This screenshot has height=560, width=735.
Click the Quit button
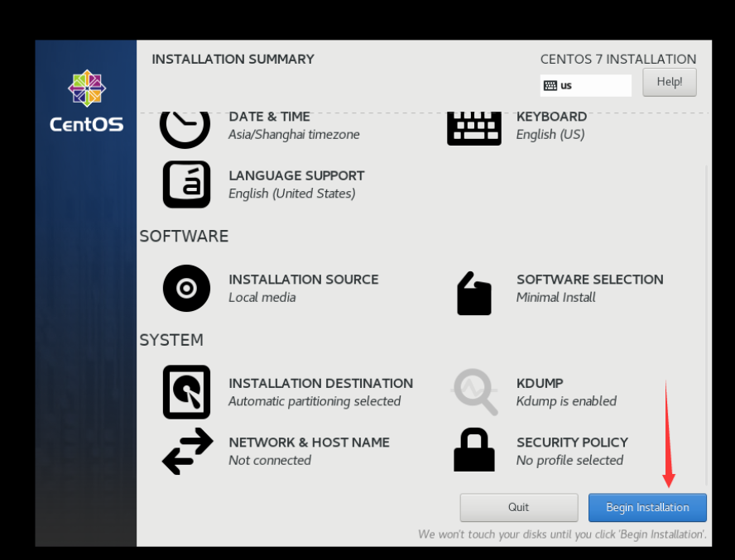pyautogui.click(x=519, y=508)
